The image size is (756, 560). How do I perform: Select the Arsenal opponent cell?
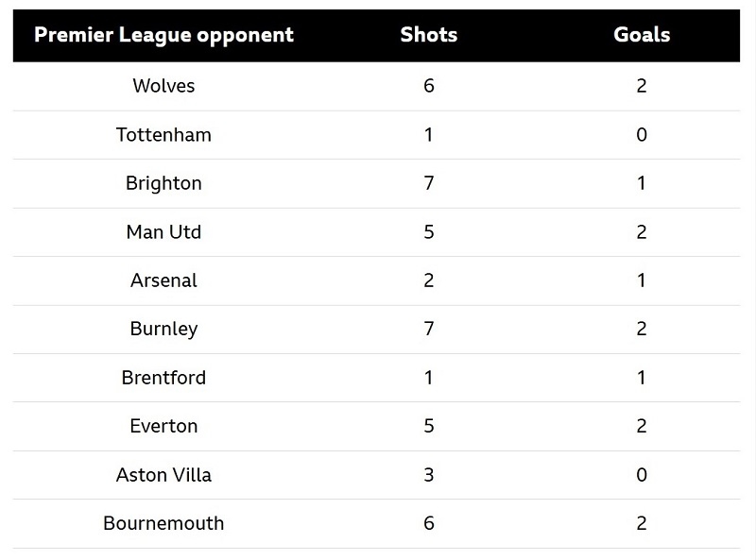point(163,280)
